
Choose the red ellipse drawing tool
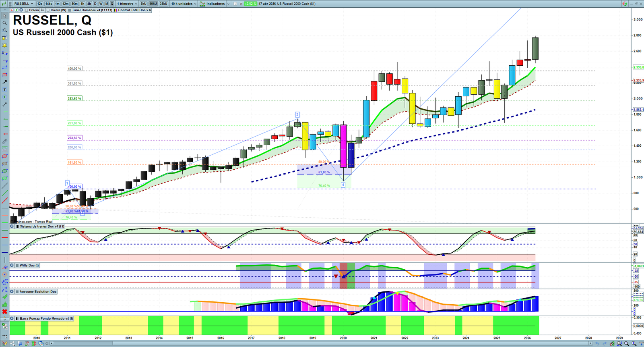coord(5,156)
